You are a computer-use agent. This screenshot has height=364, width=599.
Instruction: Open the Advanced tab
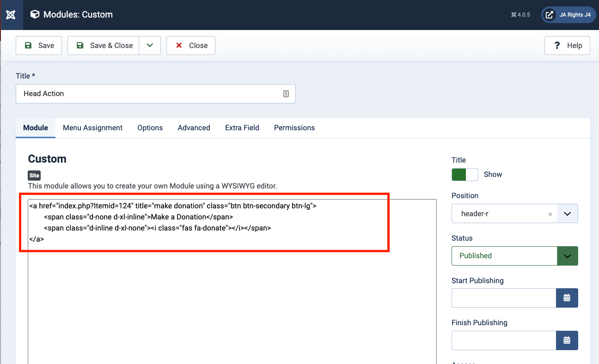tap(194, 128)
